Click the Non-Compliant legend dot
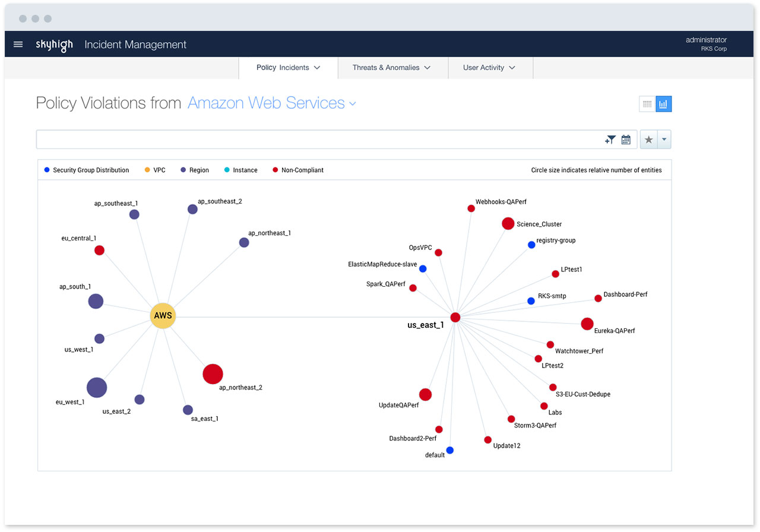760x532 pixels. coord(275,170)
